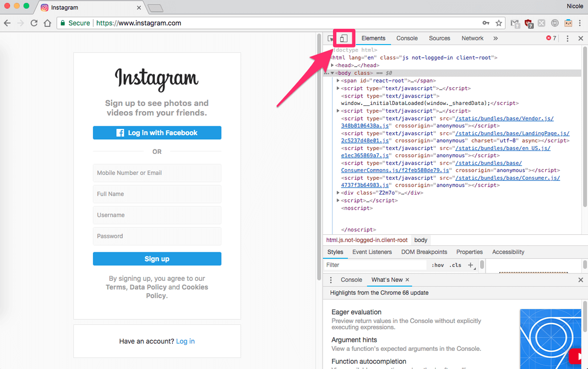Switch to the Elements tab
588x369 pixels.
[x=373, y=38]
